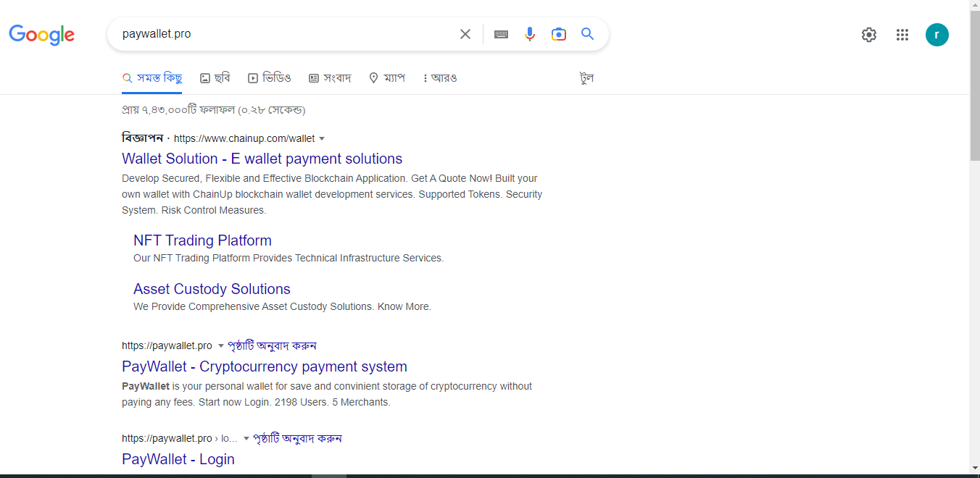The width and height of the screenshot is (980, 478).
Task: Click the https://www.chainup.com/wallet ad URL
Action: click(x=244, y=138)
